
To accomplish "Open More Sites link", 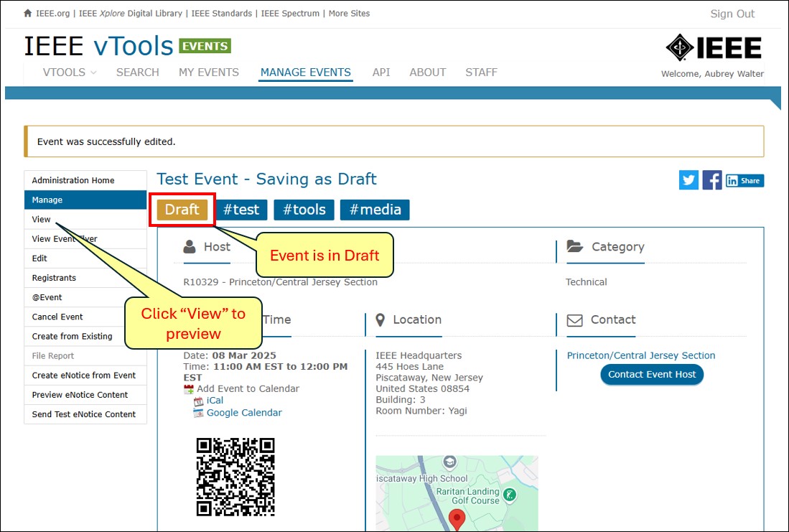I will (x=349, y=14).
